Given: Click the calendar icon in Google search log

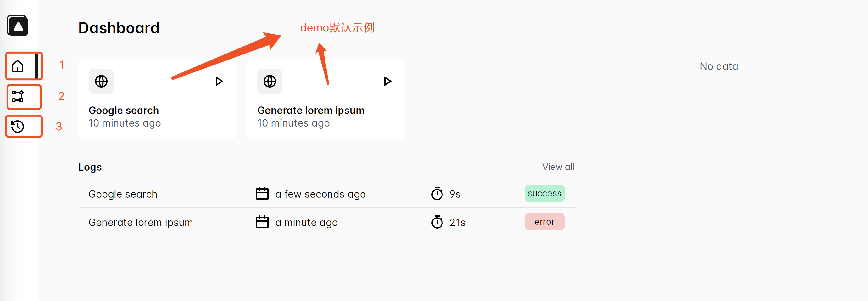Looking at the screenshot, I should [262, 194].
